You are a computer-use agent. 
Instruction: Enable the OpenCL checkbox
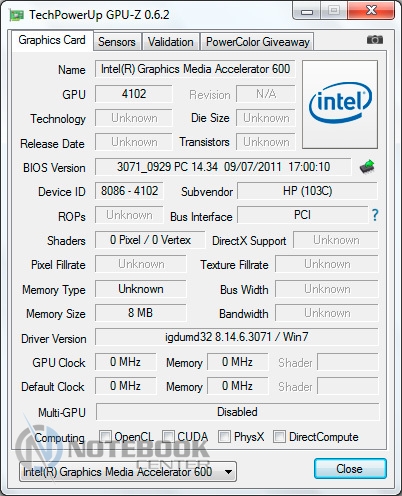tap(105, 436)
